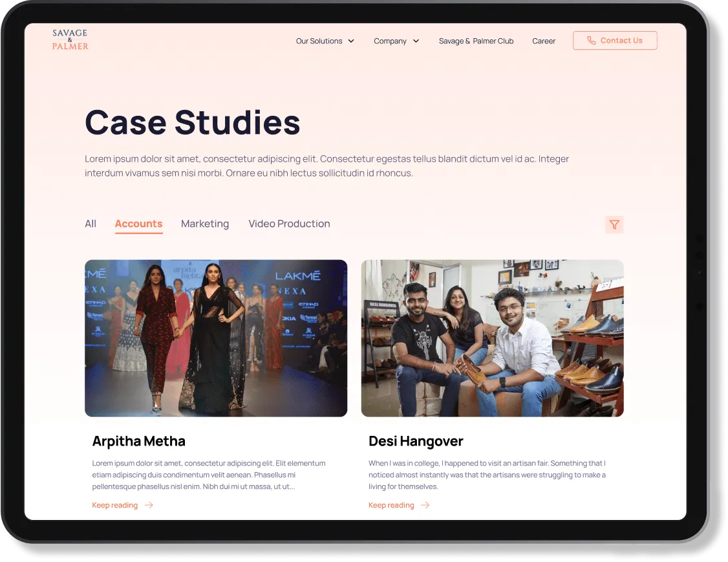
Task: Select the Accounts tab
Action: 138,224
